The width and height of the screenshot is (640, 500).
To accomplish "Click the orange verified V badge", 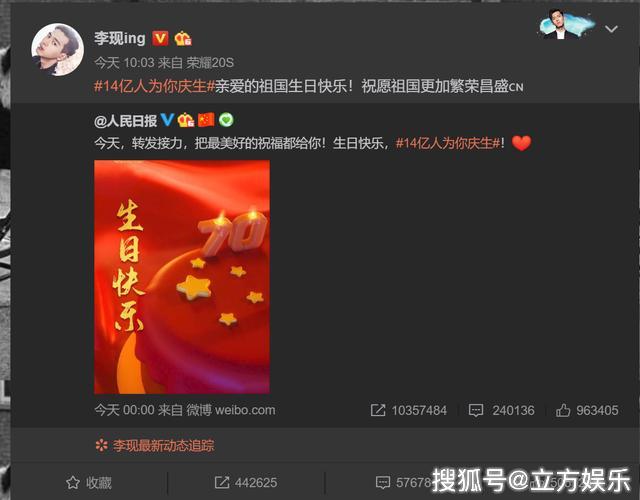I will (x=160, y=38).
